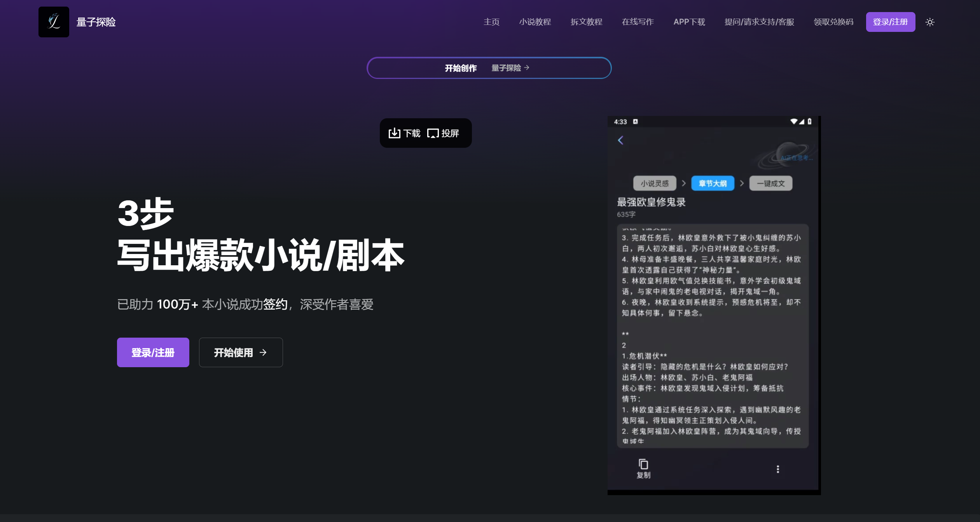Open the 主页 menu item

(491, 22)
